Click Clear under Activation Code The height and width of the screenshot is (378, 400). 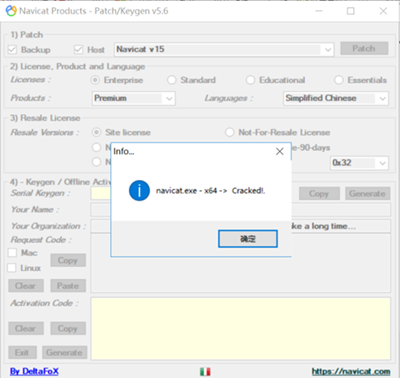[x=26, y=328]
